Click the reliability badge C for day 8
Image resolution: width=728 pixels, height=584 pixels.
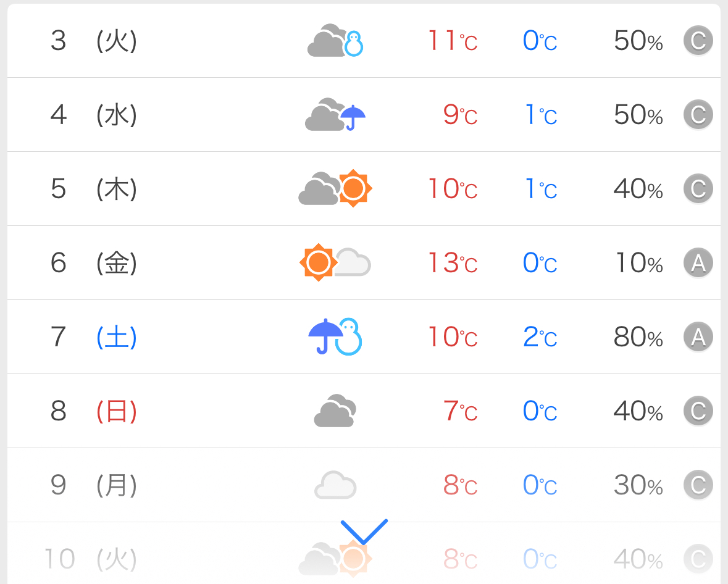(698, 411)
